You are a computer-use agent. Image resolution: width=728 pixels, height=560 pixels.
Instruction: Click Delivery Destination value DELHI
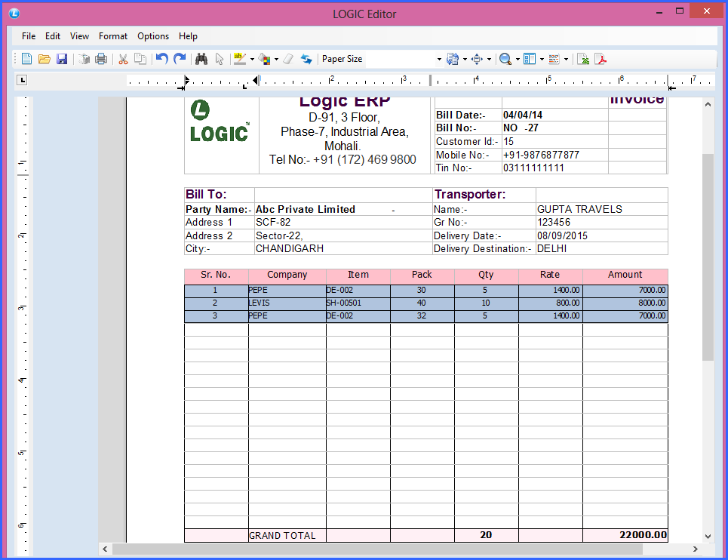551,248
